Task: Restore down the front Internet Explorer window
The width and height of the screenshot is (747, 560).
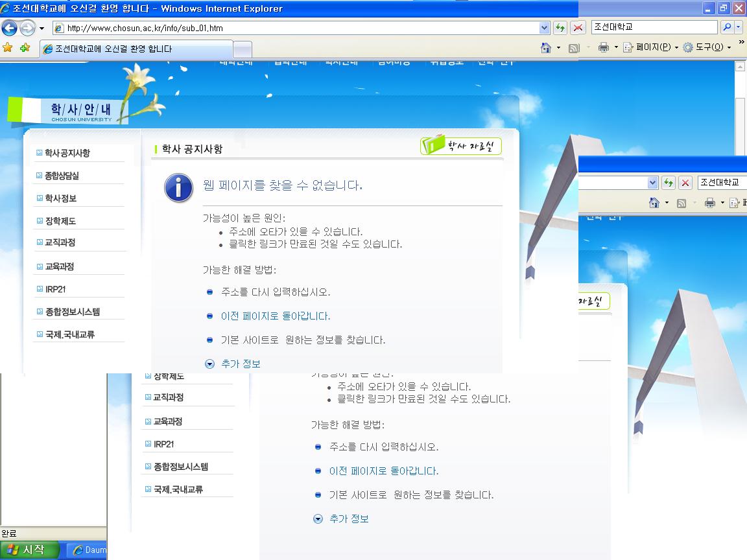Action: (x=724, y=8)
